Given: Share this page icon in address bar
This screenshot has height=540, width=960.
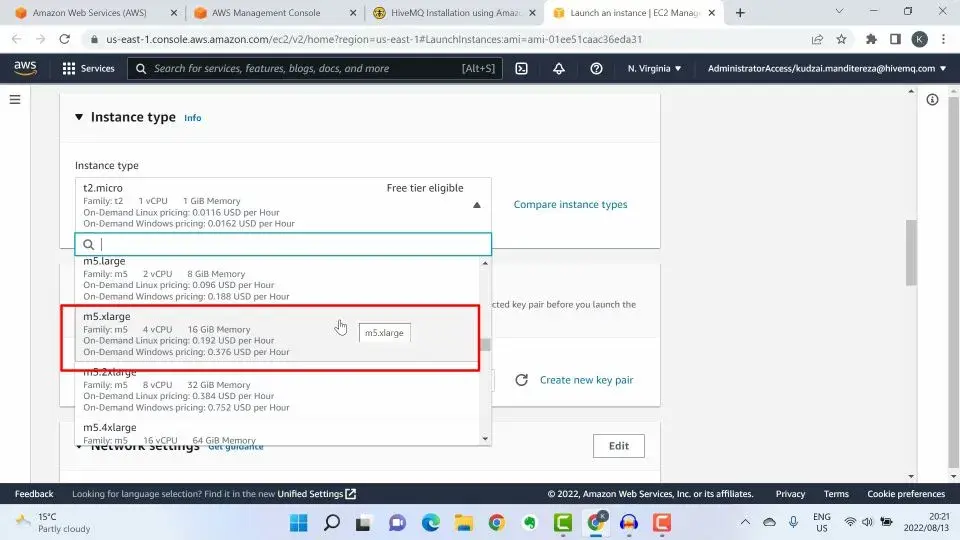Looking at the screenshot, I should pos(817,39).
